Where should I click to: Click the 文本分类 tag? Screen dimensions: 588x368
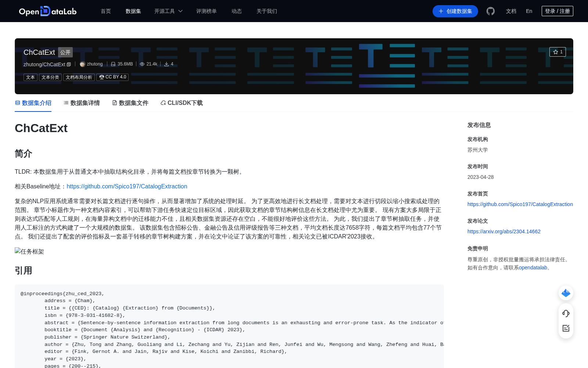[50, 77]
